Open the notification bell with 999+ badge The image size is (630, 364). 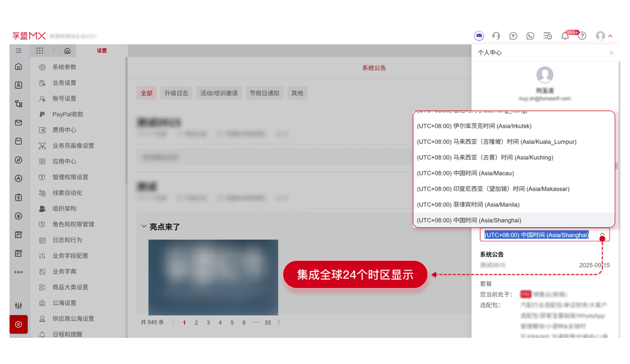tap(565, 35)
